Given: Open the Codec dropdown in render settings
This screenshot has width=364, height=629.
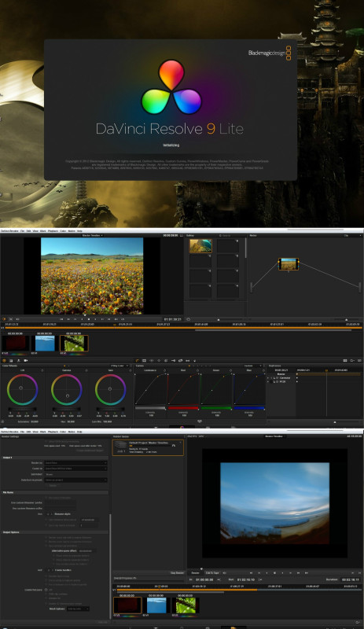Looking at the screenshot, I should pos(75,469).
